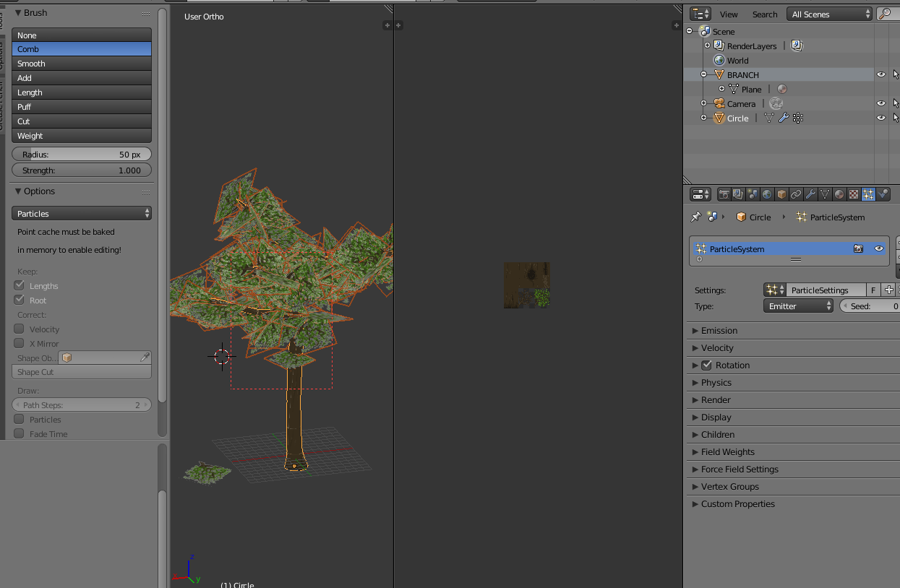900x588 pixels.
Task: Open the Particles edit type dropdown
Action: [x=82, y=214]
